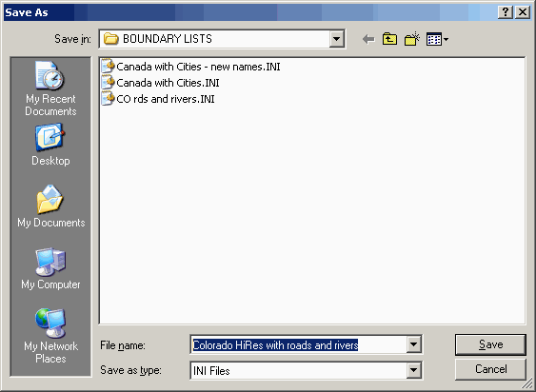Expand the File name history dropdown
Viewport: 536px width, 392px height.
point(413,344)
